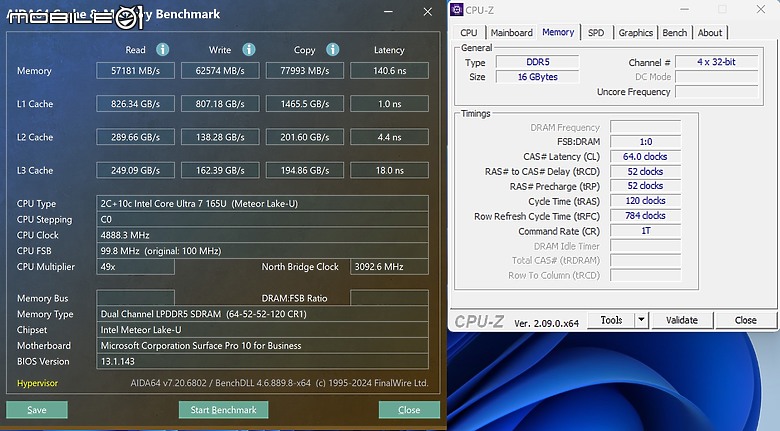Screen dimensions: 780x431
Task: Click the FSB:DRAM 1:0 value
Action: pos(646,142)
